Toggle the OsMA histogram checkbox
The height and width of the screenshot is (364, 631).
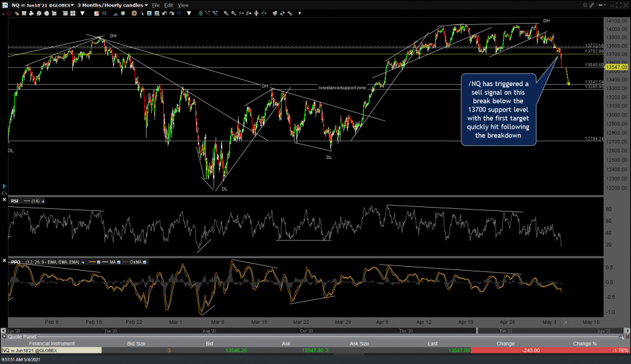pos(145,262)
